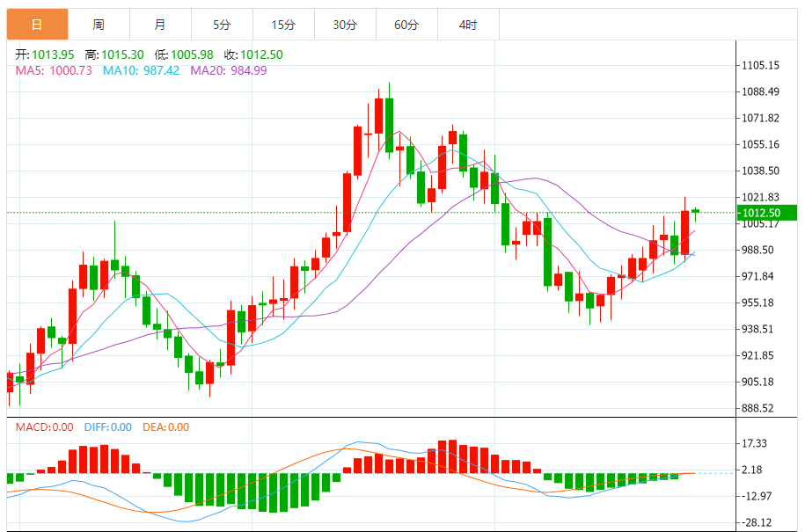Click the -28.12 MACD axis label
Viewport: 805px width, 532px height.
[757, 522]
